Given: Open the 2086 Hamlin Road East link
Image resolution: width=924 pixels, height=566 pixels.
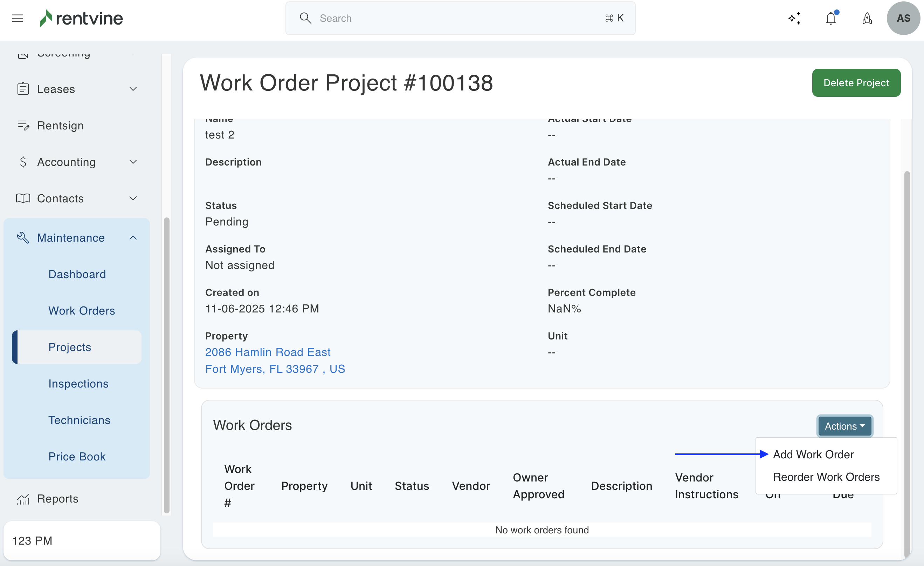Looking at the screenshot, I should pos(268,352).
